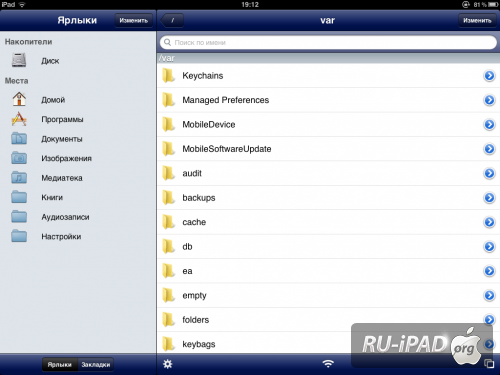The width and height of the screenshot is (500, 375).
Task: Click the keybags folder icon
Action: click(168, 344)
